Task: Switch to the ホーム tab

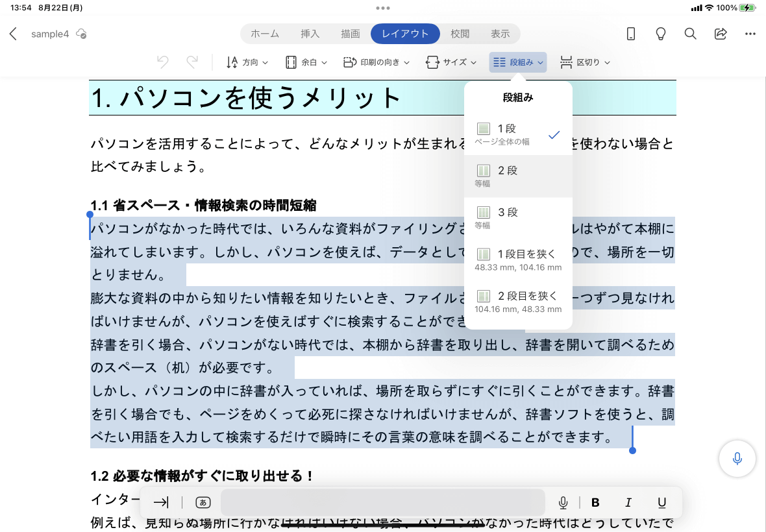Action: coord(265,34)
